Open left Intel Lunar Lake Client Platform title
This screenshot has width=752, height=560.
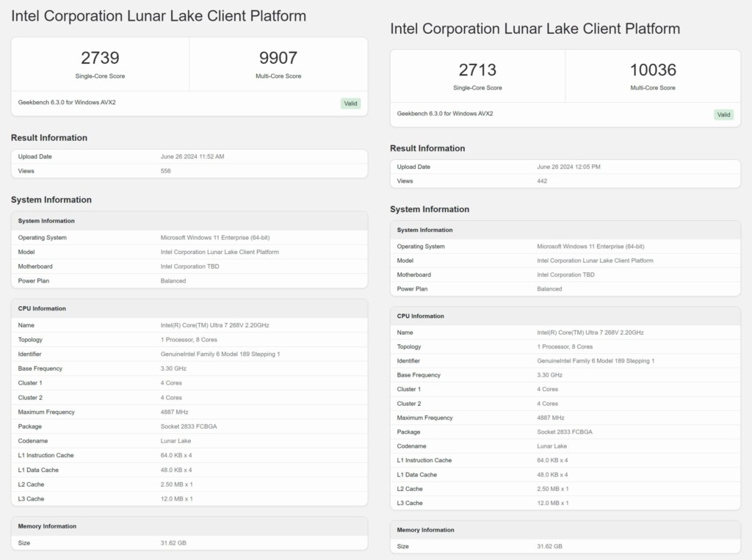point(159,15)
